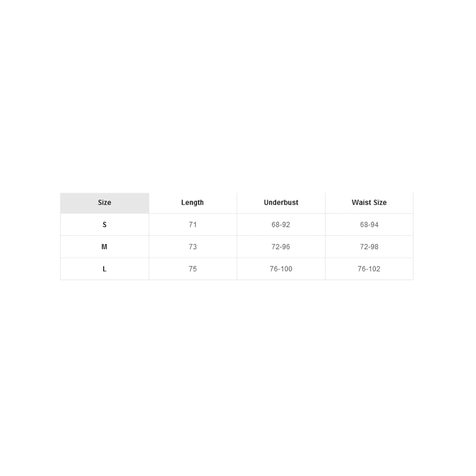Select underbust range 68-92
Screen dimensions: 476x476
[281, 225]
